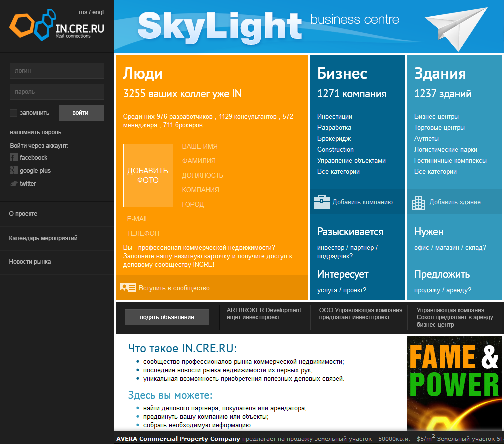
Task: Focus the 'логин' input field
Action: 57,71
